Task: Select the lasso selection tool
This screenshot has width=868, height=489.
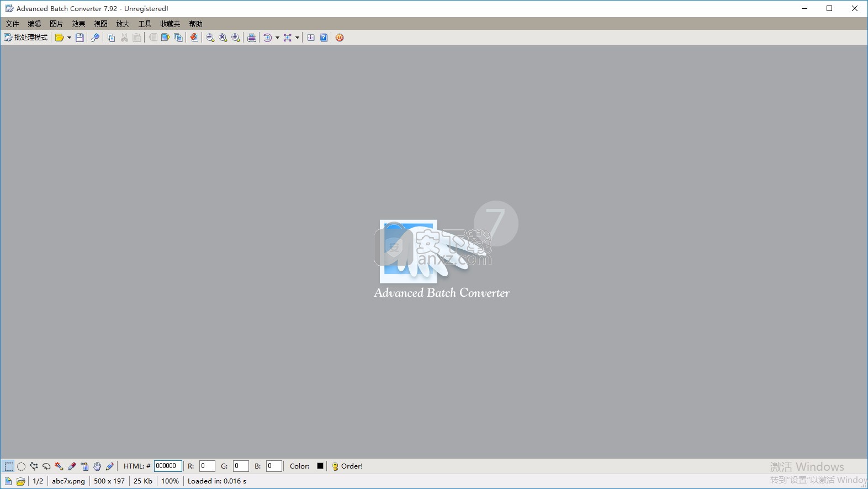Action: [x=46, y=466]
